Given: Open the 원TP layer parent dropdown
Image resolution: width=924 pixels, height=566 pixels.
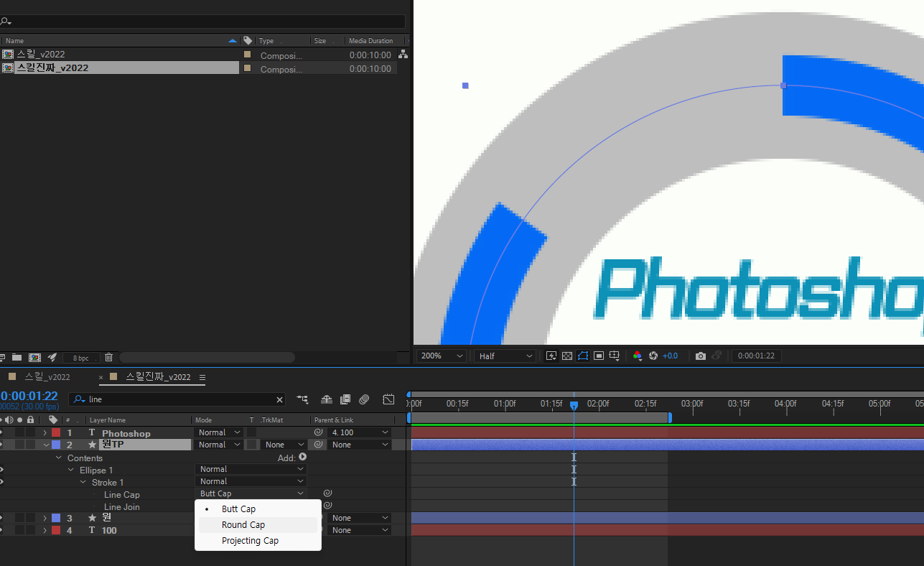Looking at the screenshot, I should click(359, 445).
